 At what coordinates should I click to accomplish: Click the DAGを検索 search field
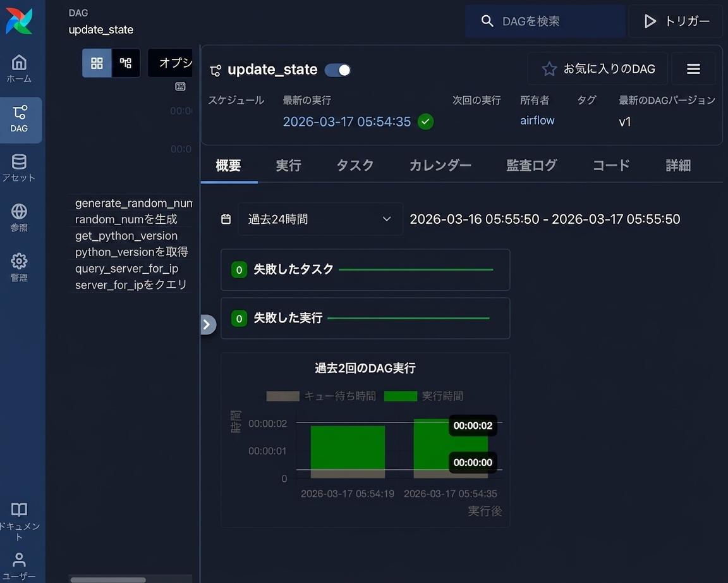tap(545, 21)
